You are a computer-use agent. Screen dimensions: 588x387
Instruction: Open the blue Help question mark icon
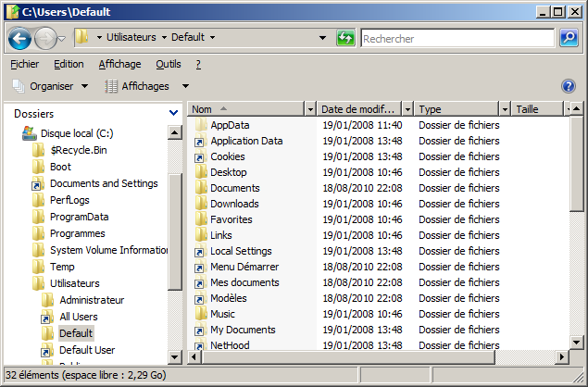pos(569,86)
